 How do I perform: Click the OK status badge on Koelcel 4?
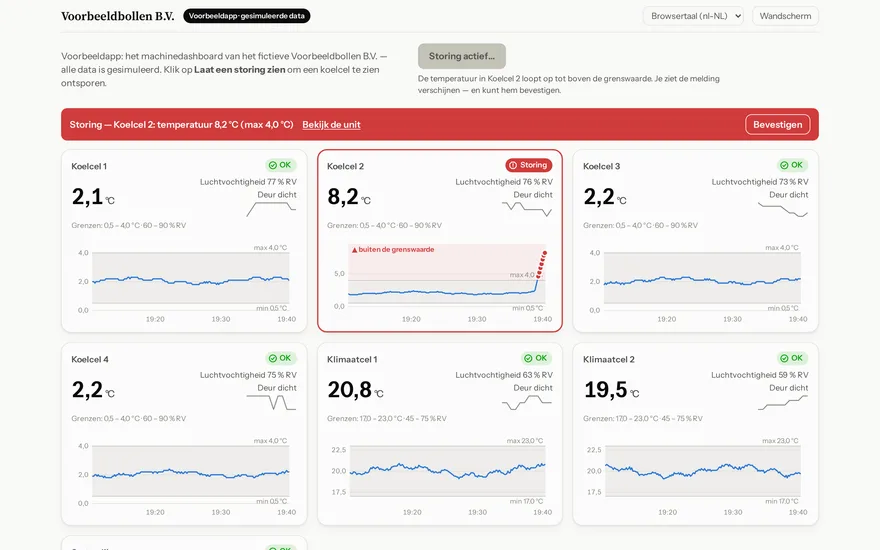coord(281,358)
